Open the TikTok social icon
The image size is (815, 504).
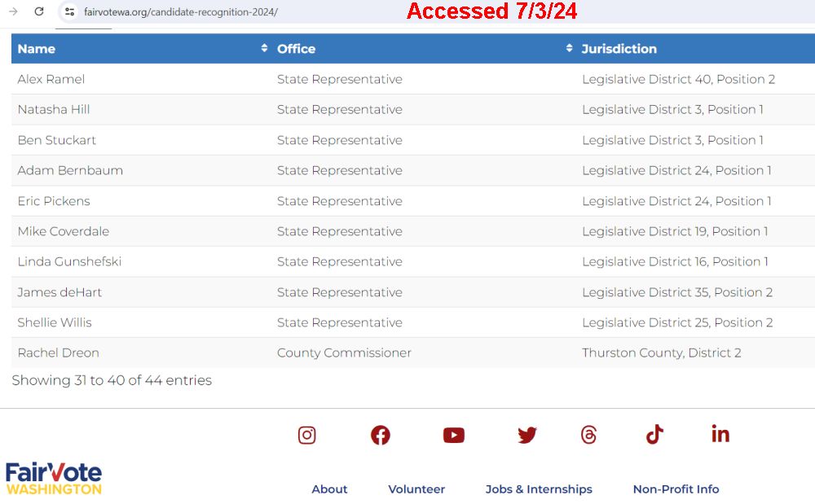(655, 435)
